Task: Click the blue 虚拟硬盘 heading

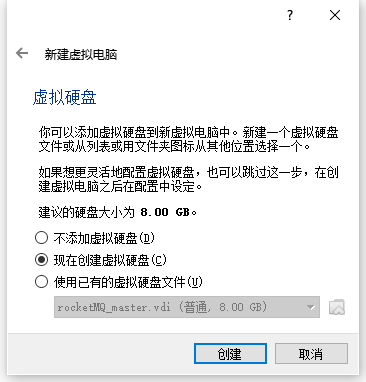Action: [x=65, y=97]
